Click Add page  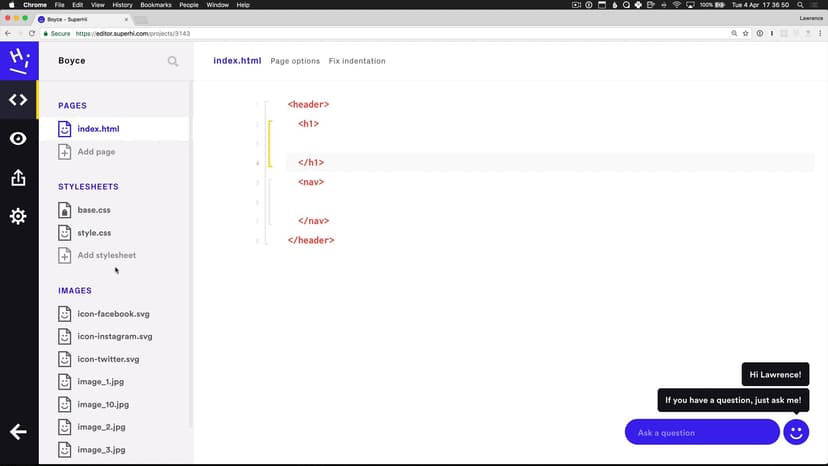pos(96,152)
